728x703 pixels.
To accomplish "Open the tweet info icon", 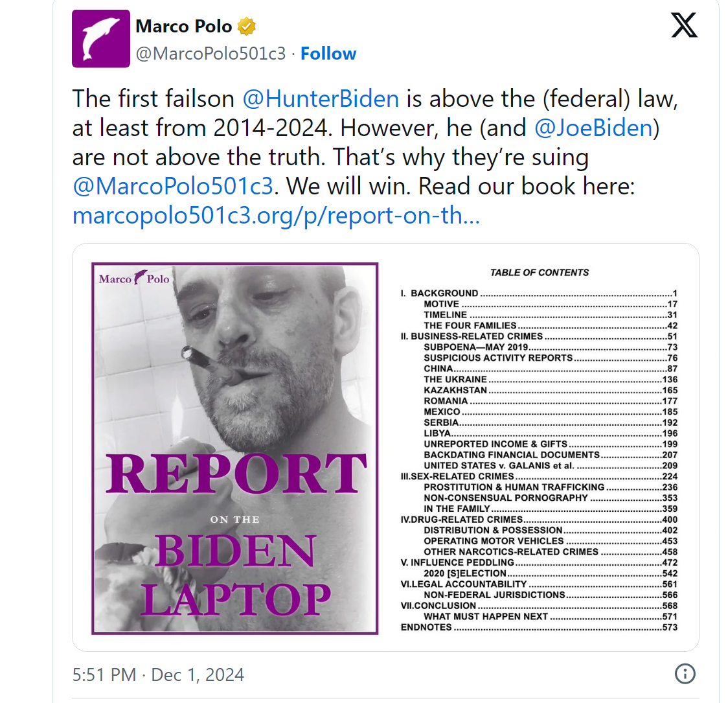I will (685, 673).
